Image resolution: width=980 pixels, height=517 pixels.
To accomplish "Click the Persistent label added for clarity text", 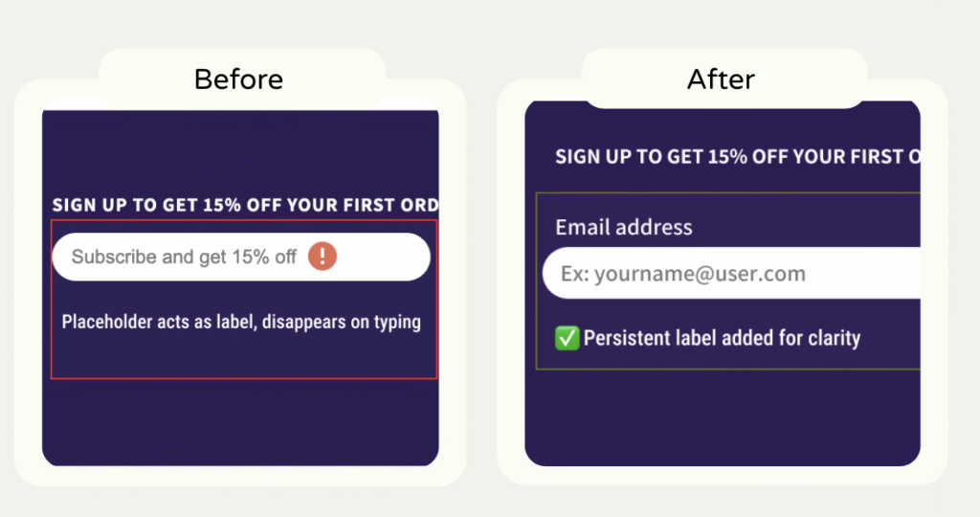I will (x=722, y=338).
